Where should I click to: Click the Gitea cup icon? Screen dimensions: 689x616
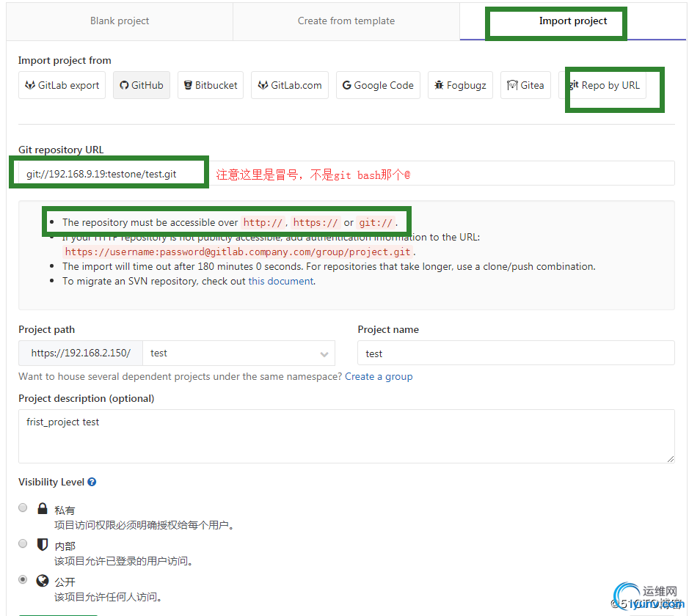tap(512, 85)
